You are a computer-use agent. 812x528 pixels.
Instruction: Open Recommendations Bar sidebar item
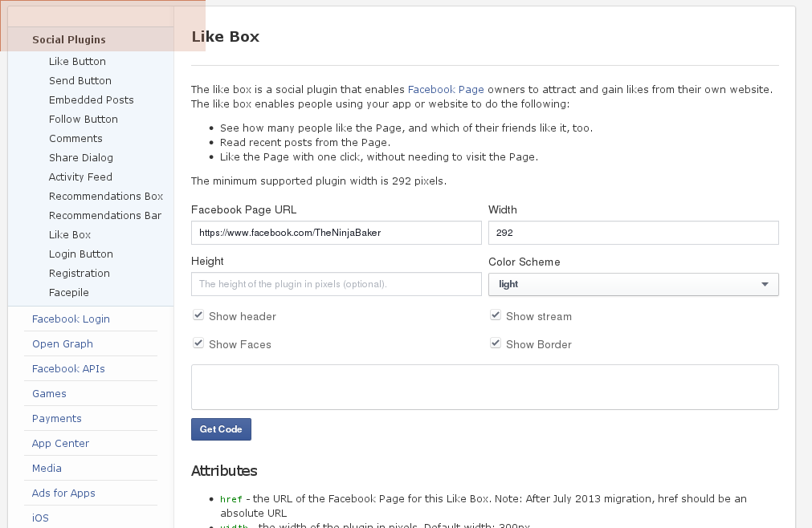(105, 216)
